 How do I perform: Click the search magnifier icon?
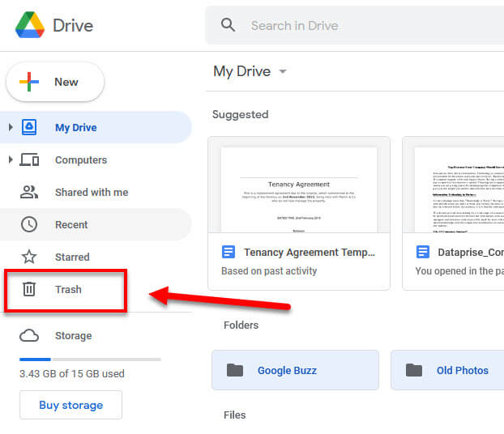click(228, 25)
